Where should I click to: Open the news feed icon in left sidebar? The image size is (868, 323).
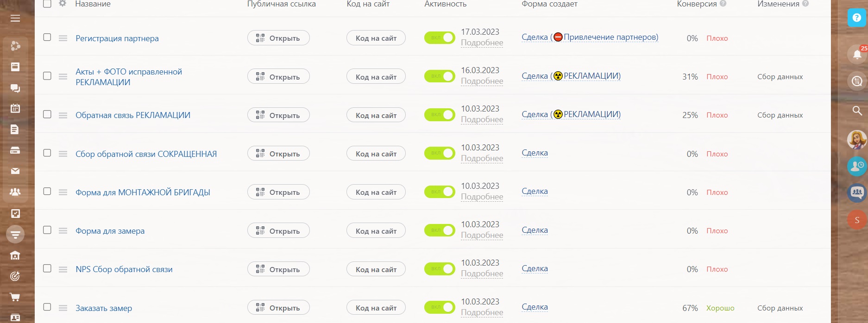coord(15,67)
